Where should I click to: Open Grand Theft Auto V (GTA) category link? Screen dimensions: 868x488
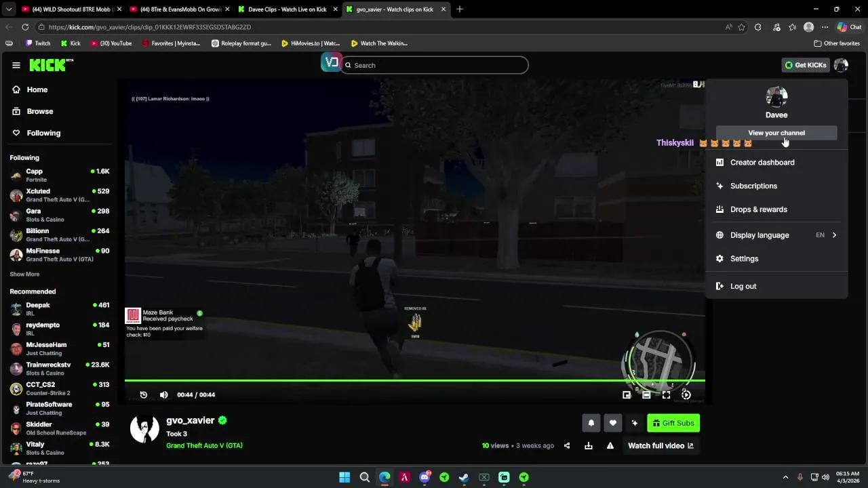tap(204, 445)
